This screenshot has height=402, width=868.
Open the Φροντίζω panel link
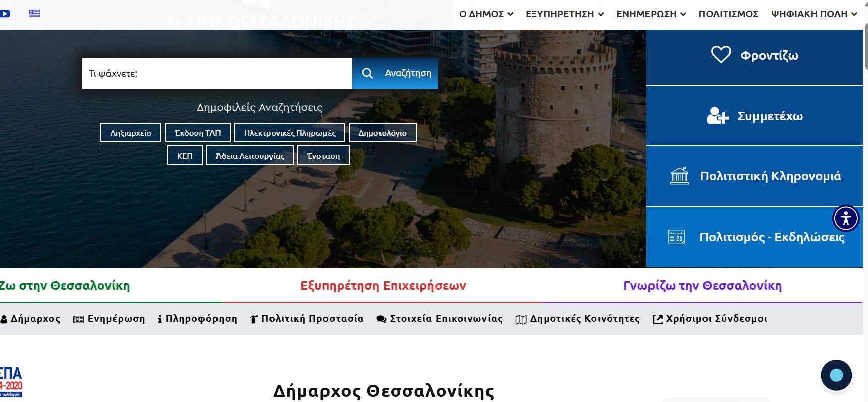pos(755,57)
